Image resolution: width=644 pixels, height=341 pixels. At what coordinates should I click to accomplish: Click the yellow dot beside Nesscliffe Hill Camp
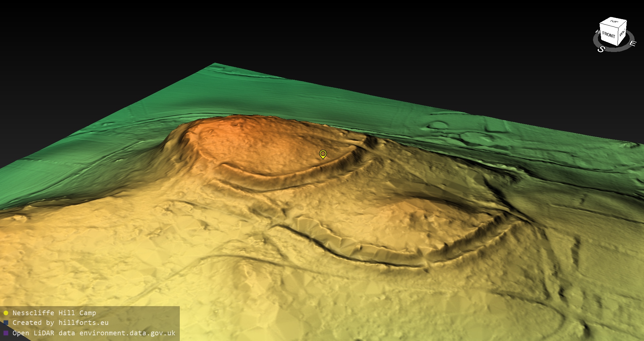click(x=6, y=313)
